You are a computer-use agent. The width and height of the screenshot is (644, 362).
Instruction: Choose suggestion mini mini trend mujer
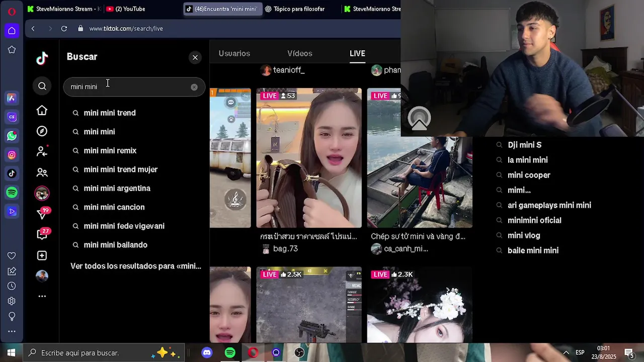(121, 169)
